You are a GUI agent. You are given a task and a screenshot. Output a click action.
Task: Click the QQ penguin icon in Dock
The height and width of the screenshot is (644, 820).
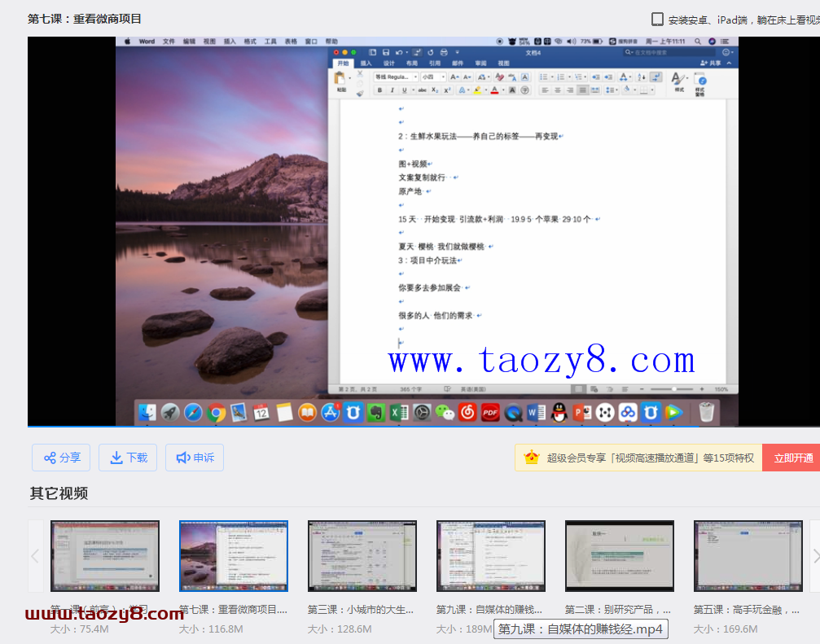[559, 413]
